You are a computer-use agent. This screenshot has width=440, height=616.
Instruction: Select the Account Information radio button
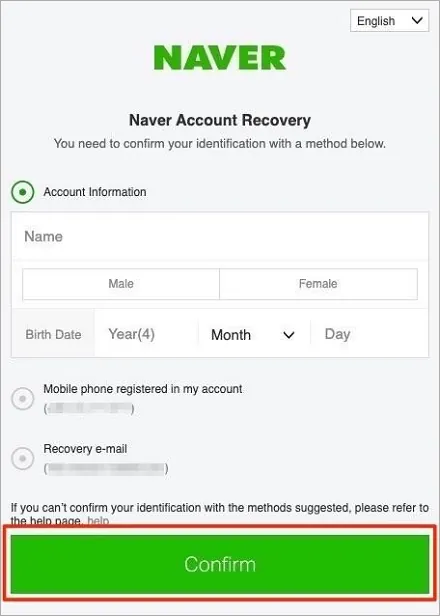click(23, 192)
